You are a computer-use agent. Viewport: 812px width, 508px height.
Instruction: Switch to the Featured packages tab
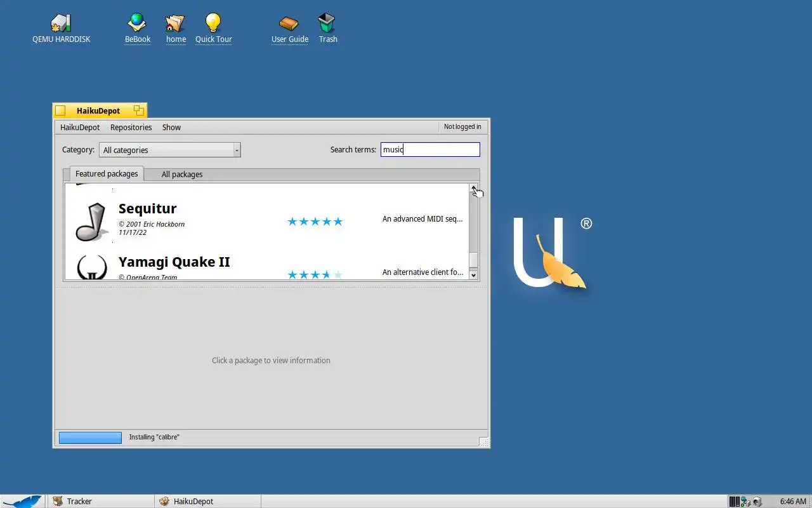(x=107, y=174)
